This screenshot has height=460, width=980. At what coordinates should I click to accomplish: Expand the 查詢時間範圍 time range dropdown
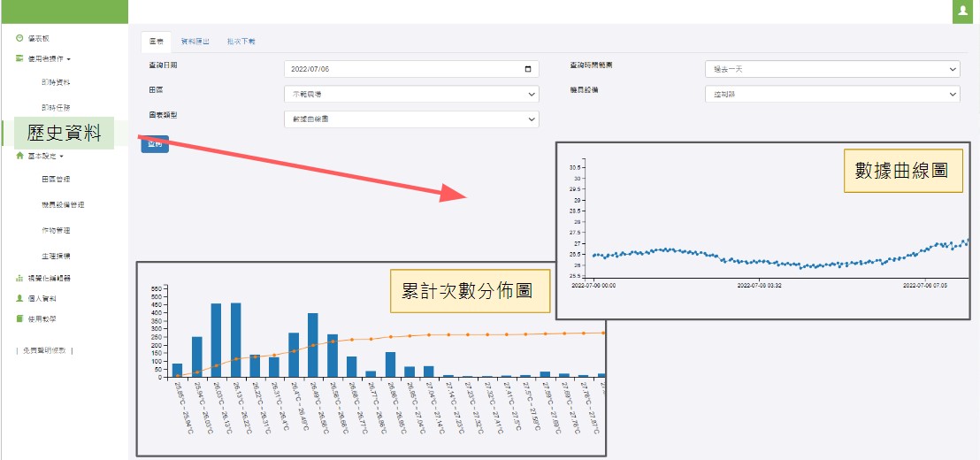point(831,69)
